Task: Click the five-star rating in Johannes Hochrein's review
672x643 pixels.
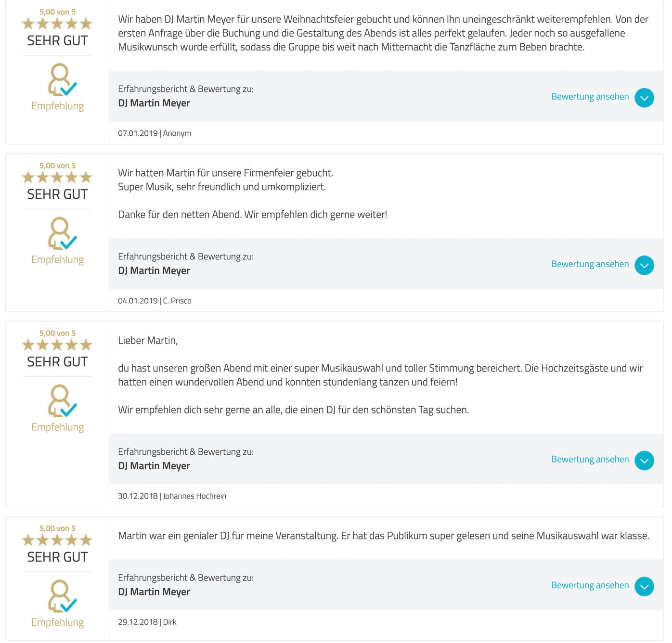Action: (x=57, y=345)
